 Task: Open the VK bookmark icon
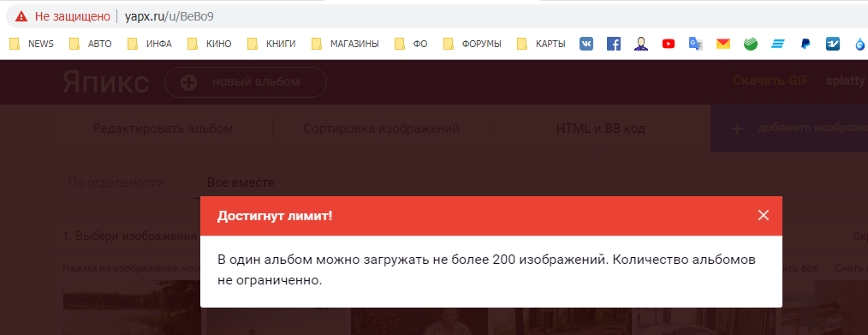[586, 44]
